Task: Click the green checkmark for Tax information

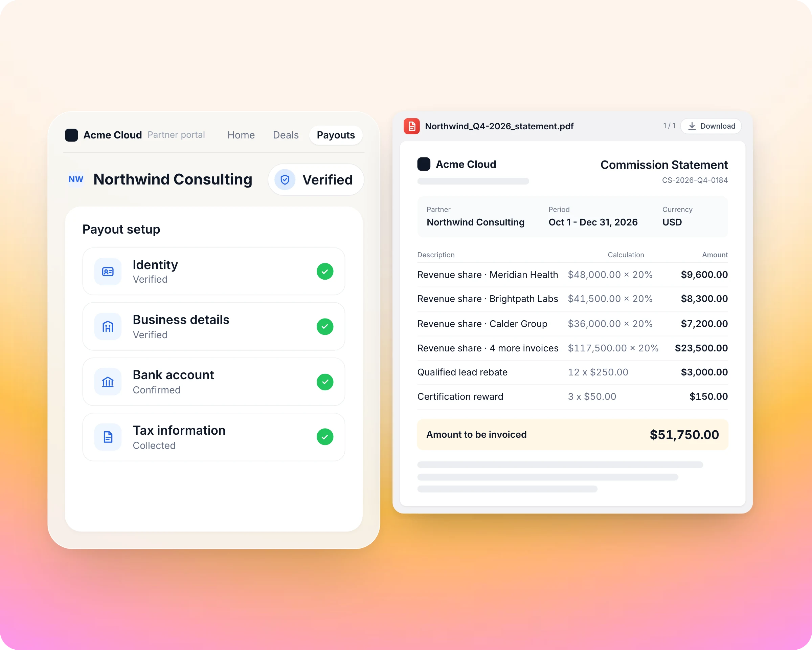Action: point(325,437)
